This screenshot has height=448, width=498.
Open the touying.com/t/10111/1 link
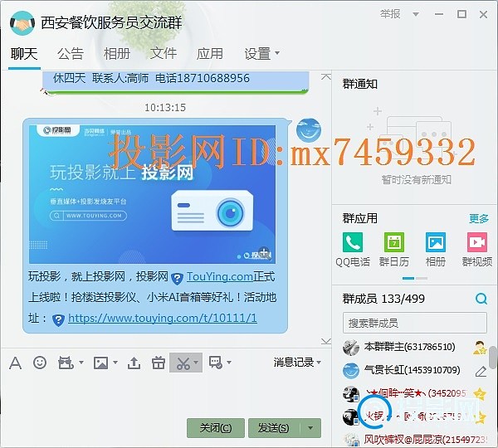163,318
